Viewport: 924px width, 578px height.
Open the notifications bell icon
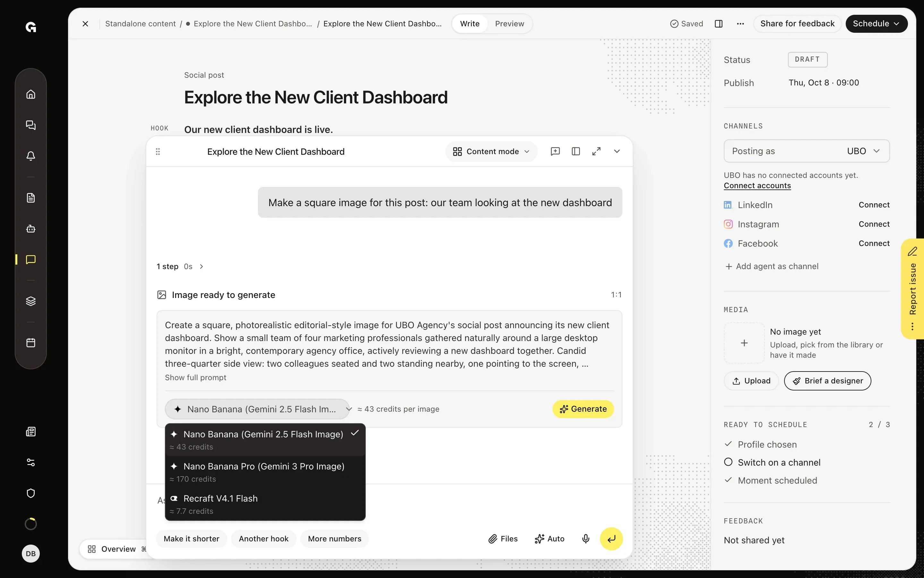click(30, 156)
